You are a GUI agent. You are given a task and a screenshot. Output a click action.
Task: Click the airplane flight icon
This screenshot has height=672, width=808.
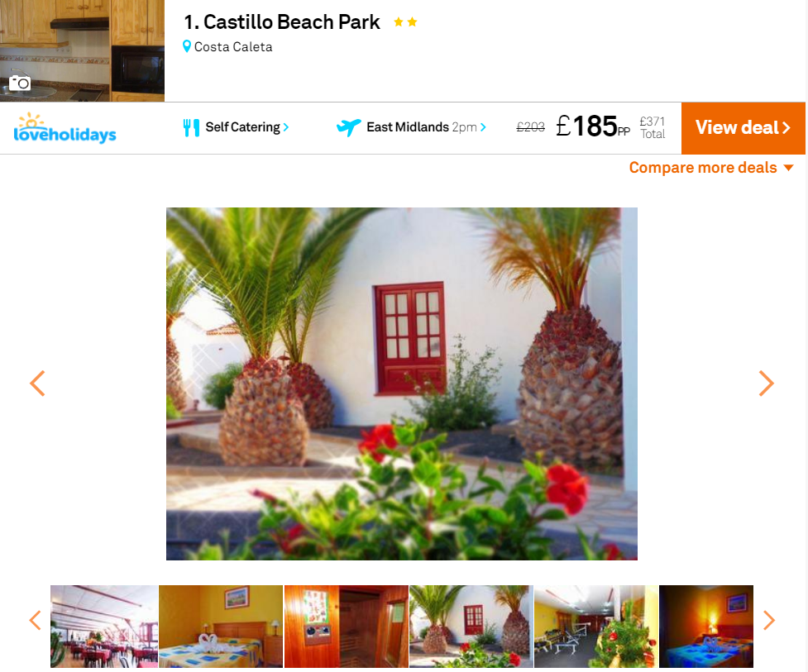coord(349,127)
